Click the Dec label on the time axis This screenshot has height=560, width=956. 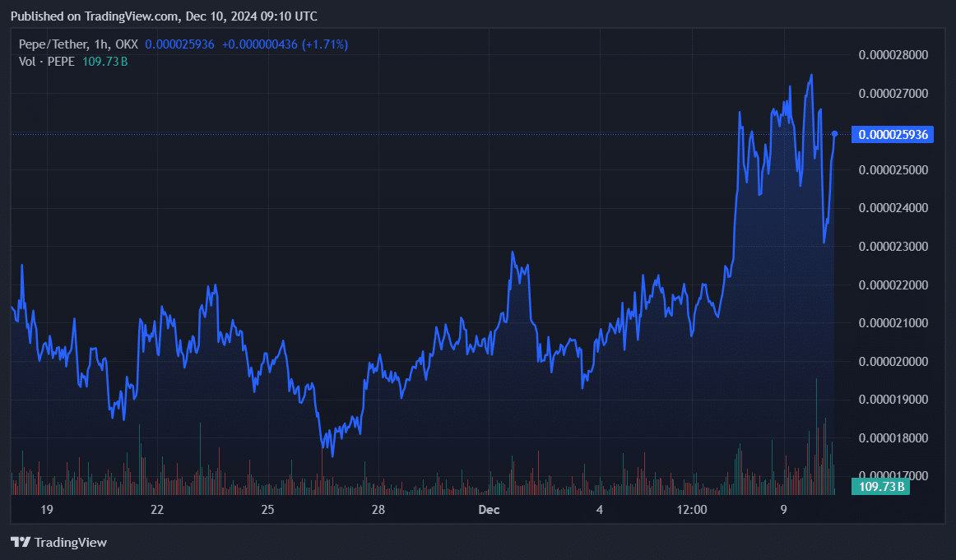[489, 510]
